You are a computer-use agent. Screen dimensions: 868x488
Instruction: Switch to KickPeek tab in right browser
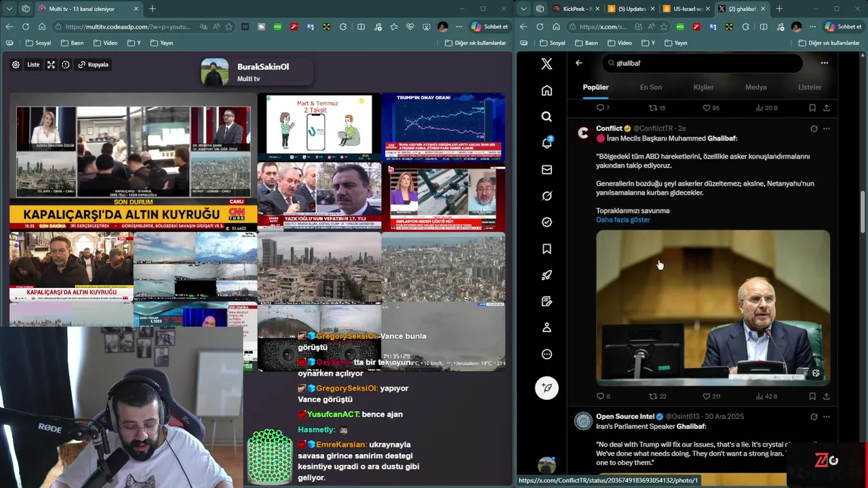click(x=575, y=9)
